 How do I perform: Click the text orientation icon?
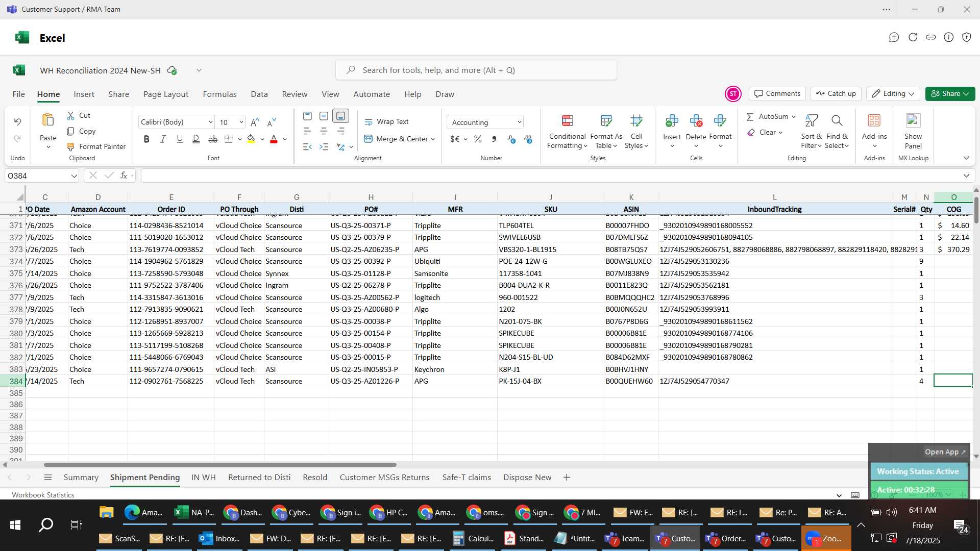tap(340, 147)
